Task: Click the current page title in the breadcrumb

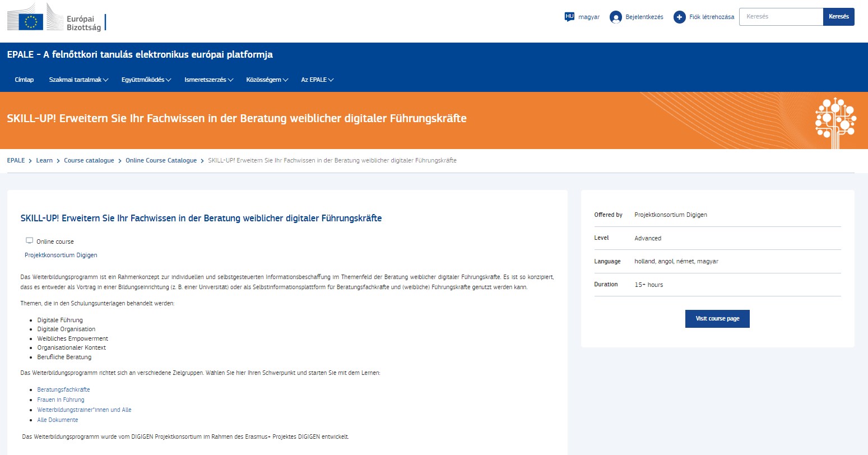Action: click(x=332, y=160)
